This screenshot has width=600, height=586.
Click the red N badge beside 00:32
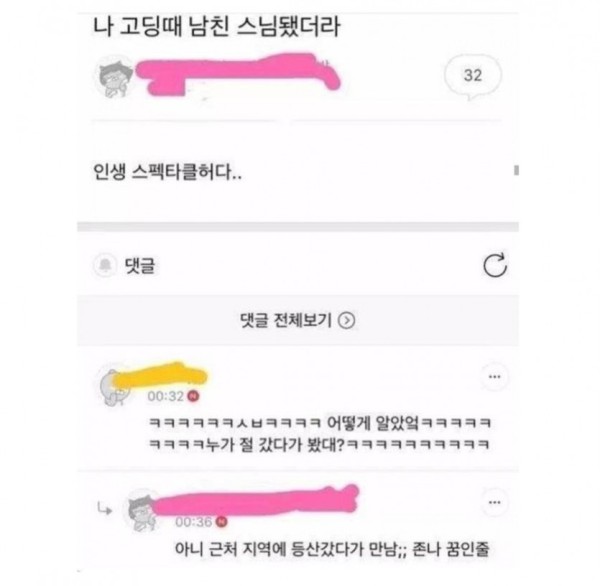pos(194,396)
